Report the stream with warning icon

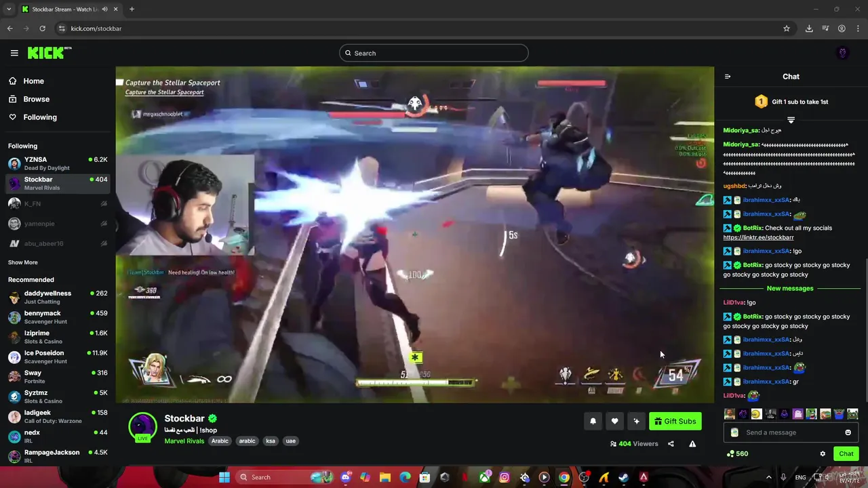click(692, 444)
